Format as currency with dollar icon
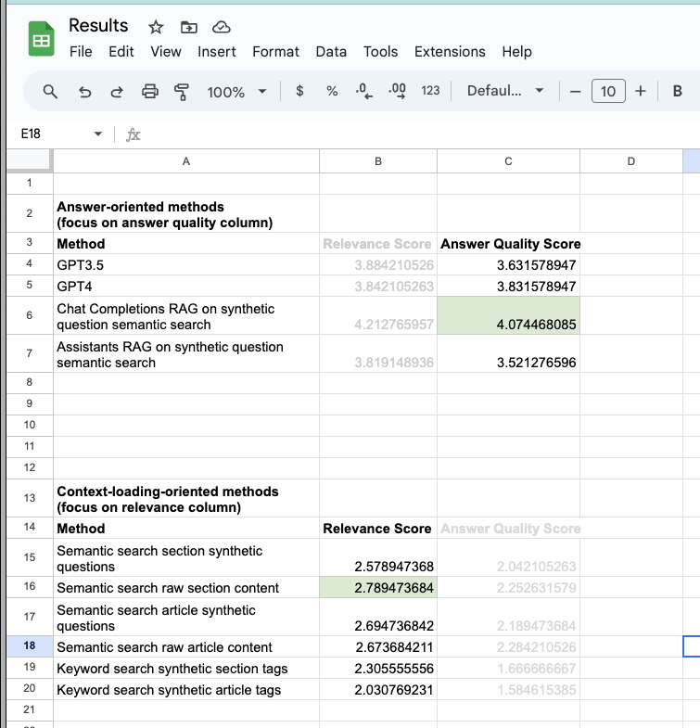Image resolution: width=700 pixels, height=728 pixels. [x=299, y=91]
